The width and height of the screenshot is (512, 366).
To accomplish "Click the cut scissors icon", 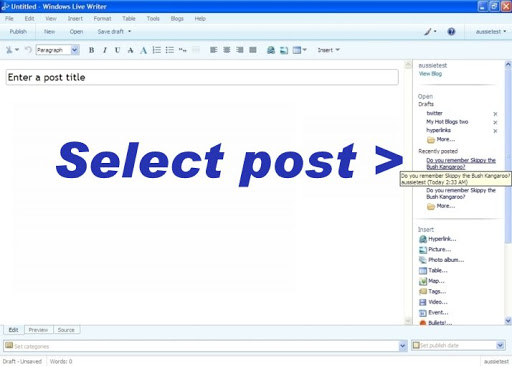I will (9, 50).
